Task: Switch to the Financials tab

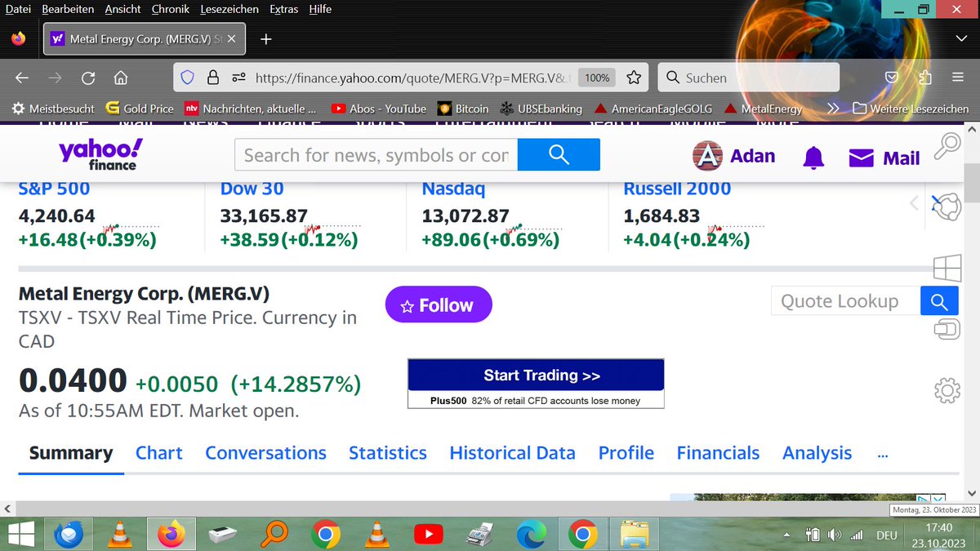Action: pos(718,453)
